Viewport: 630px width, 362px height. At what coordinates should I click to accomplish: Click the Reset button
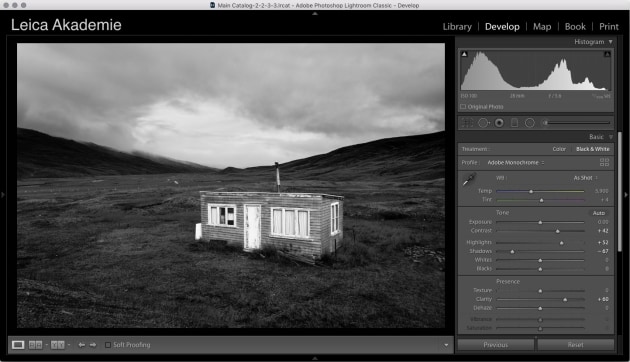tap(575, 345)
